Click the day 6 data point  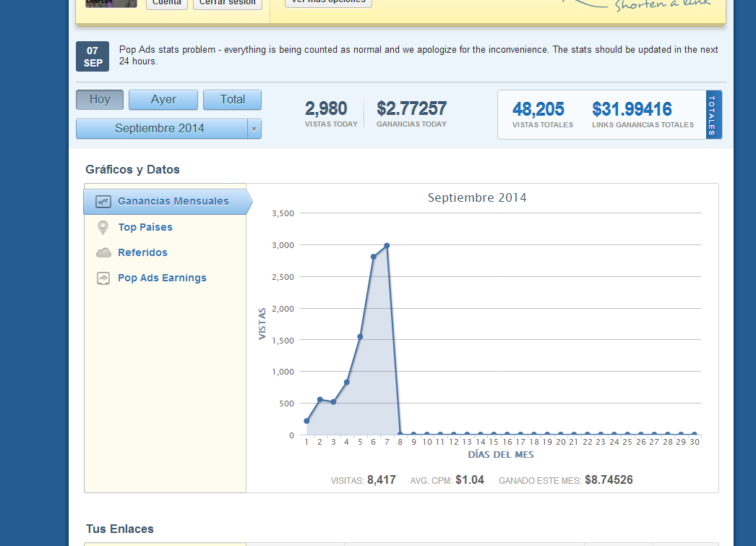tap(374, 257)
